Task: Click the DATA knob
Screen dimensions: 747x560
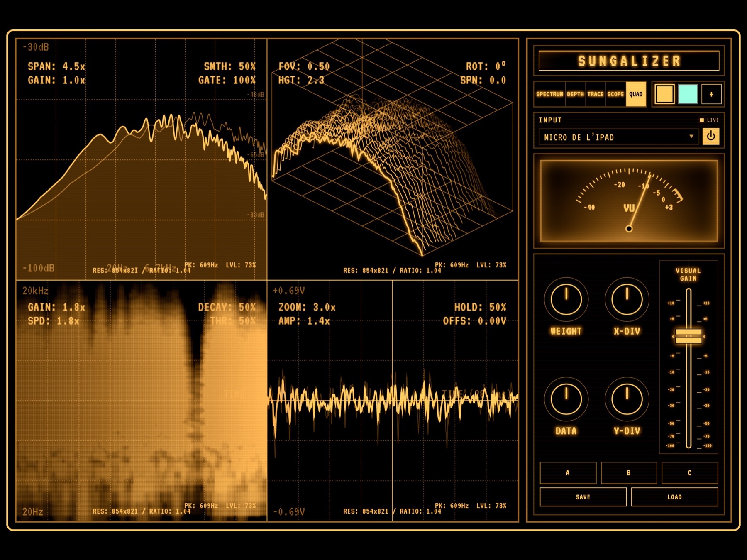Action: [x=566, y=399]
